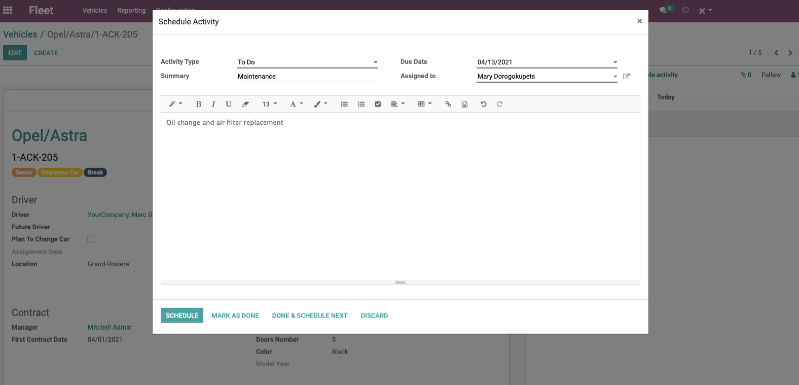Click the attachments paperclip counter
The height and width of the screenshot is (385, 799).
click(746, 75)
